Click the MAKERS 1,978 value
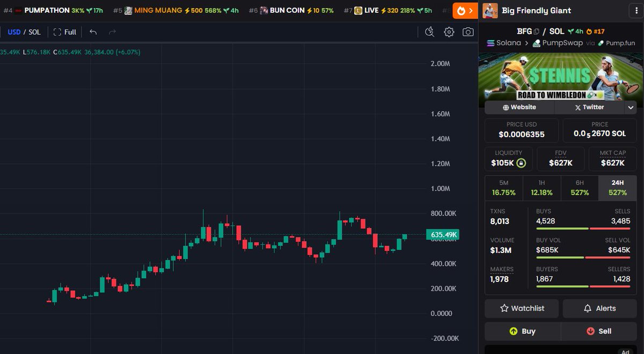 point(499,279)
